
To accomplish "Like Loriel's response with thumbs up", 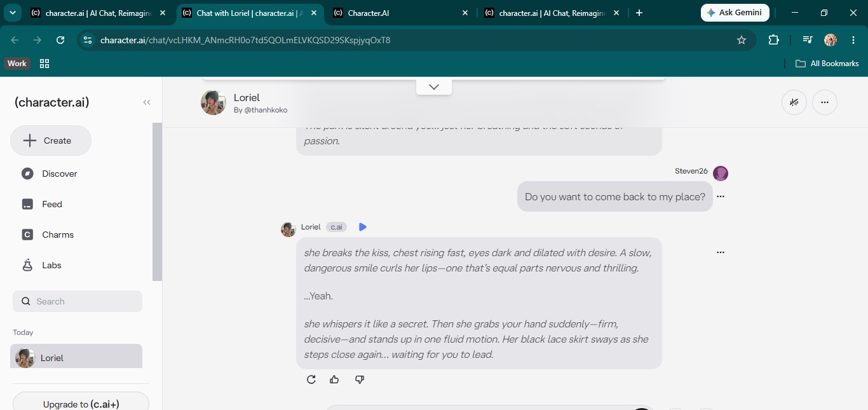I will pyautogui.click(x=335, y=379).
